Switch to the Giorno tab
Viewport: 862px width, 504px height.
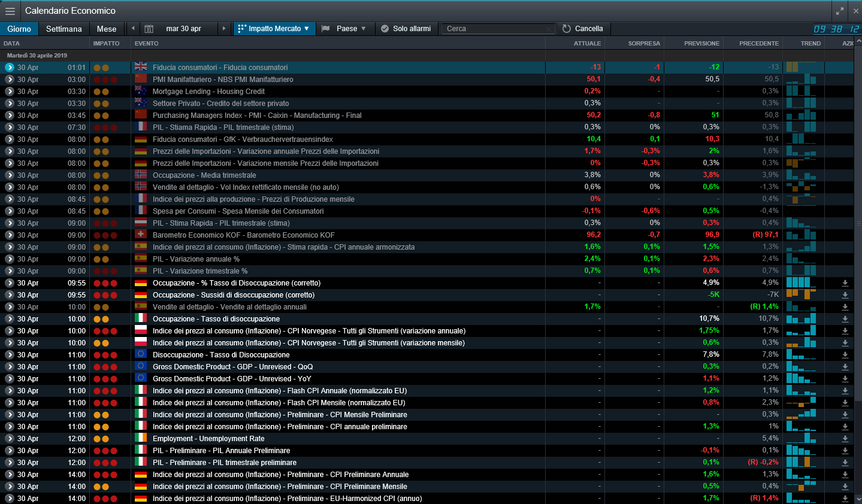[x=19, y=29]
